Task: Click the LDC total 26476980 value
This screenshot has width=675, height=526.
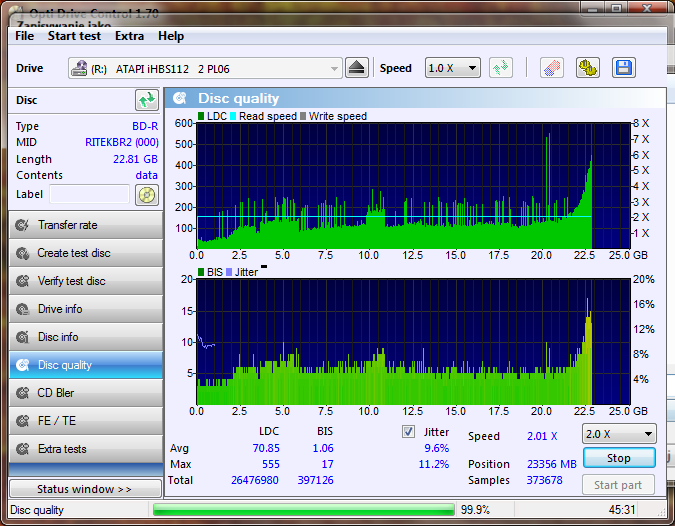Action: point(254,480)
